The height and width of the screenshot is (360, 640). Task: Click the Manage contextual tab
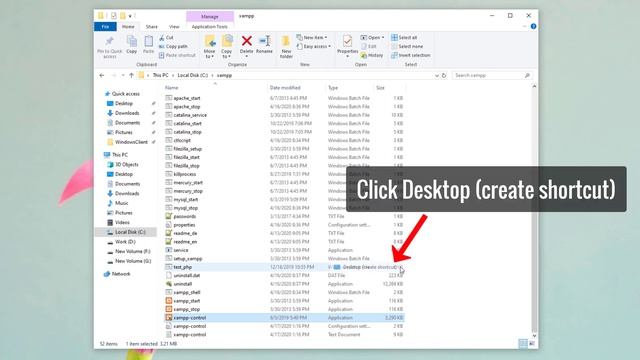click(210, 16)
